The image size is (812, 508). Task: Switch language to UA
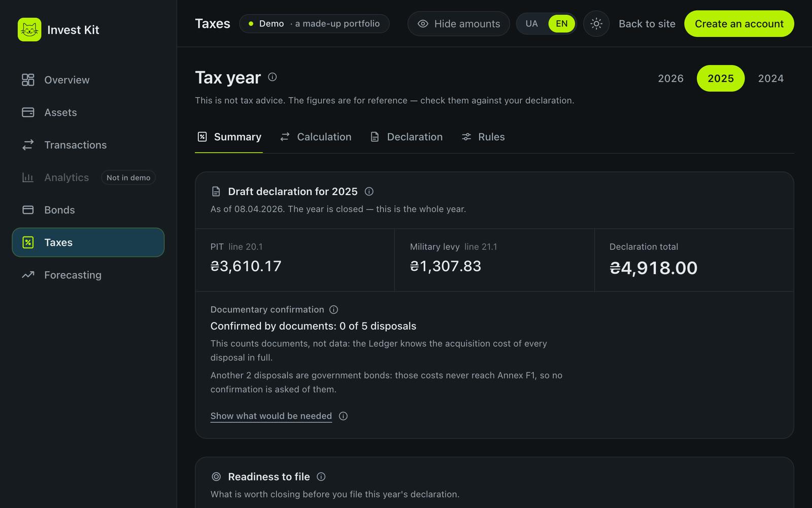pyautogui.click(x=531, y=24)
